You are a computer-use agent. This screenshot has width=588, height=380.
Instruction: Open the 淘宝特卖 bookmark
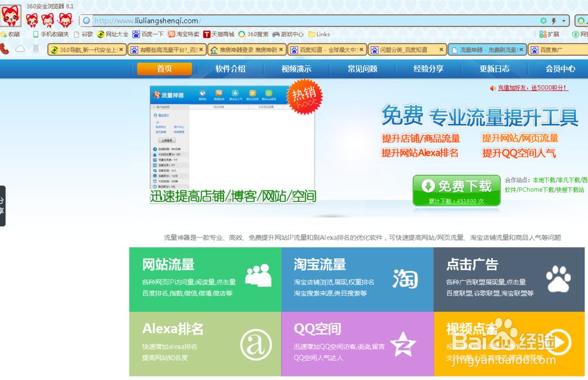(x=183, y=34)
